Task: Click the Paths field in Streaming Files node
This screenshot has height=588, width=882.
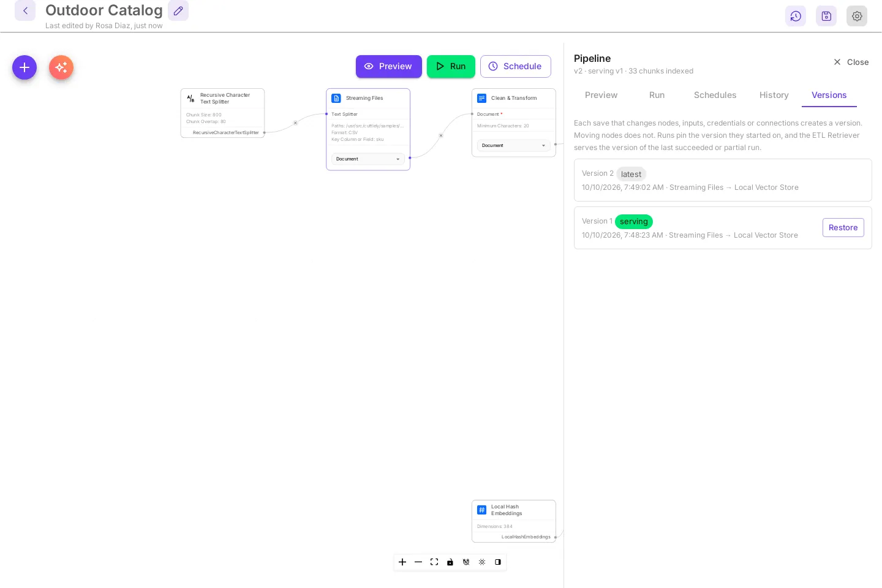Action: click(x=367, y=126)
